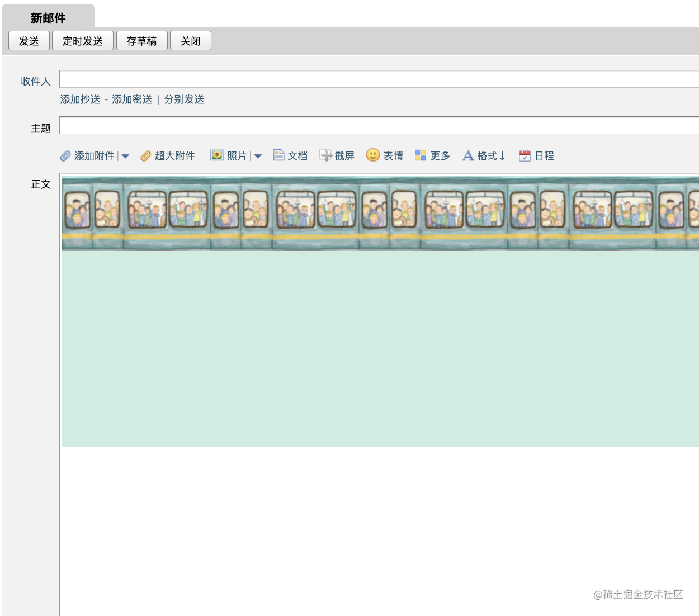Click the 照片 photo icon

pos(217,155)
